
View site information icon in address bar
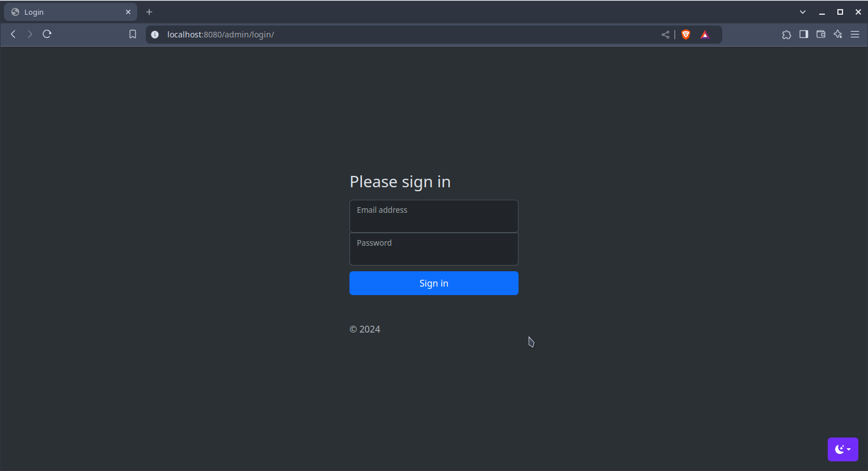coord(155,35)
